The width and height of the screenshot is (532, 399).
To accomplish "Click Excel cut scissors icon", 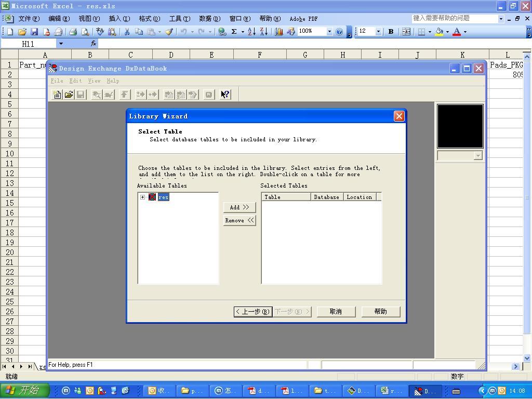I will [x=127, y=32].
